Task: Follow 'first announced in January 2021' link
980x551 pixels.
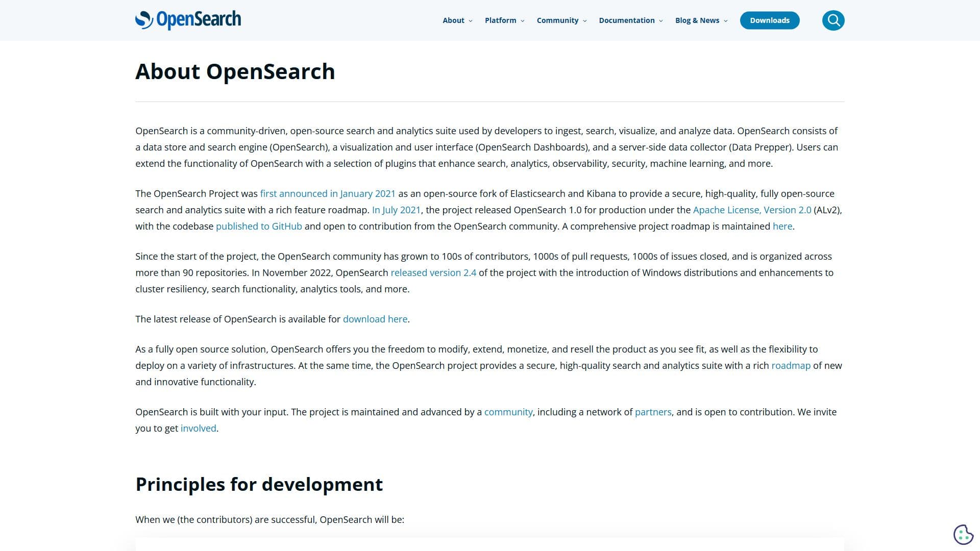Action: click(328, 194)
